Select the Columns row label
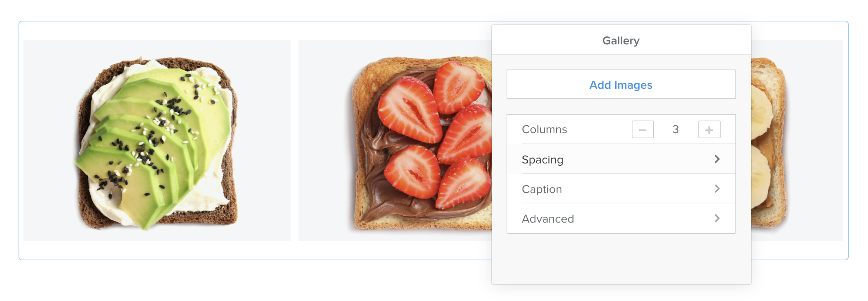The image size is (868, 301). point(544,129)
